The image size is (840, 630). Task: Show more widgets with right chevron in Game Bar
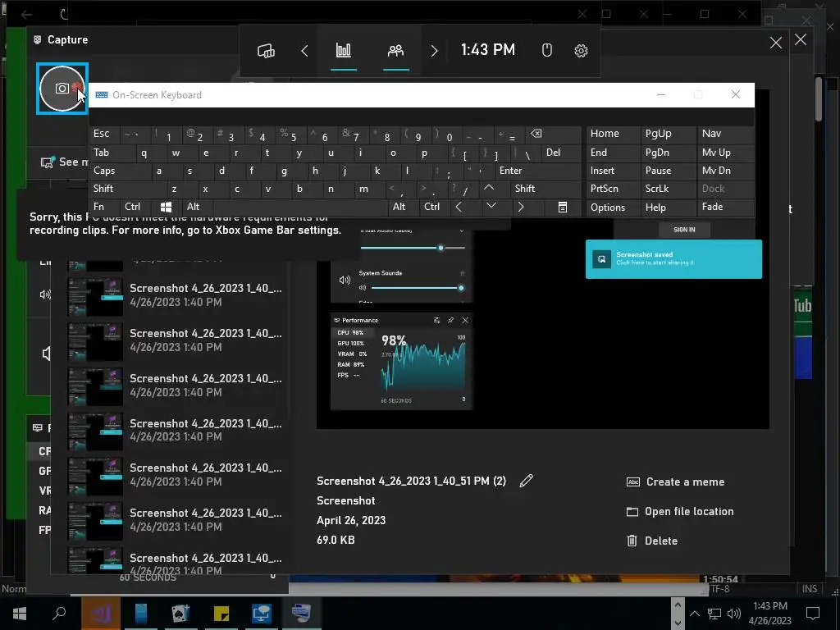(x=435, y=51)
